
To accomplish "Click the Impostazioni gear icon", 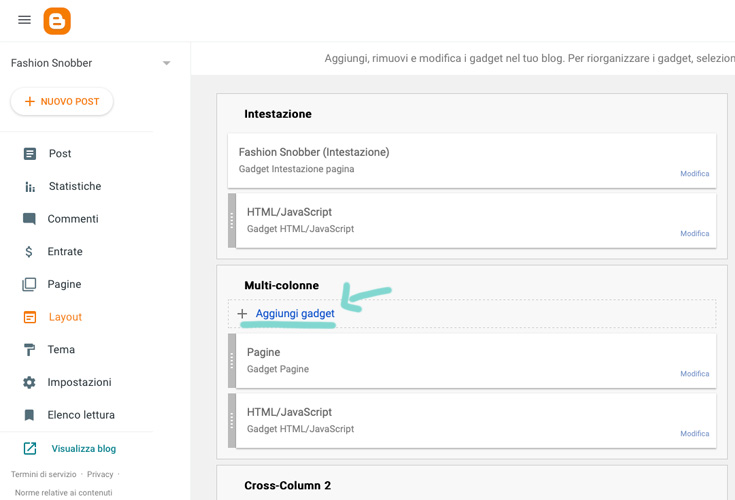I will pyautogui.click(x=29, y=382).
